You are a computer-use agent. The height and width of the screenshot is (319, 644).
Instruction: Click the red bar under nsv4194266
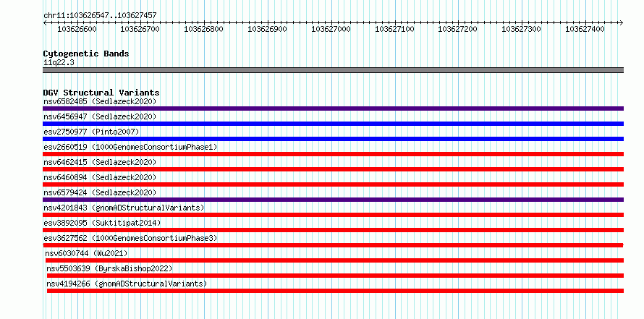tap(335, 291)
